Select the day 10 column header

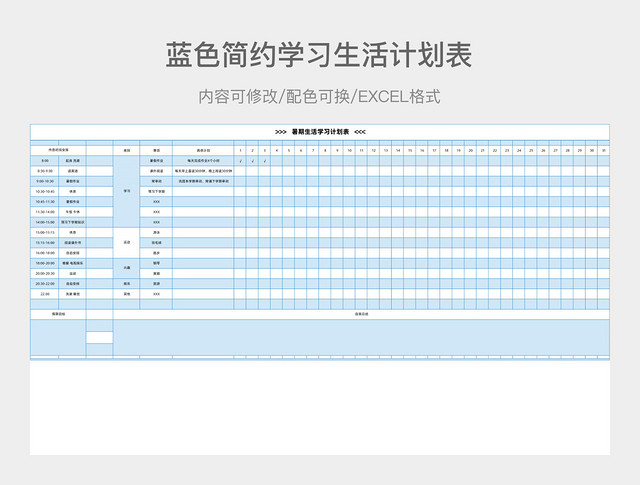click(349, 151)
